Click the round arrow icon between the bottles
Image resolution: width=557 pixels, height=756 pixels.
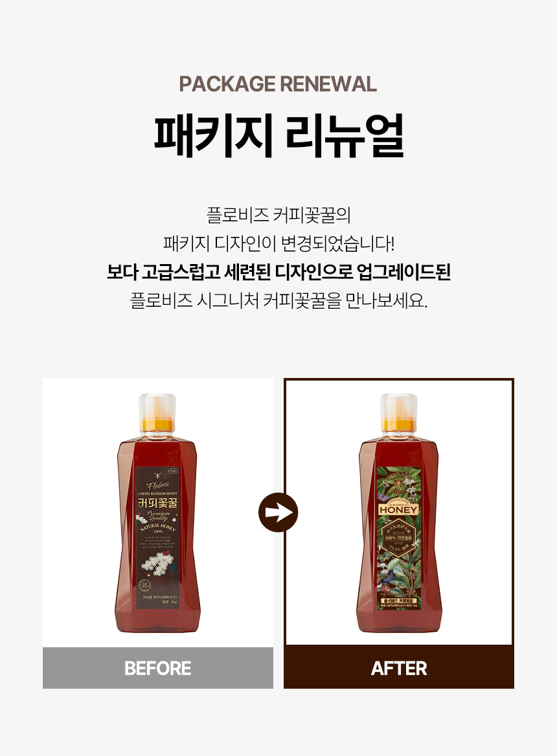[278, 513]
